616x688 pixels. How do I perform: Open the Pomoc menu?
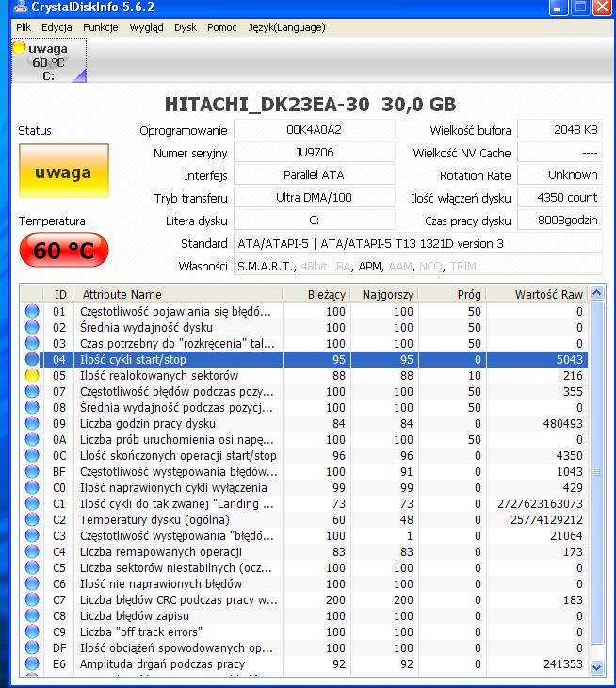222,27
